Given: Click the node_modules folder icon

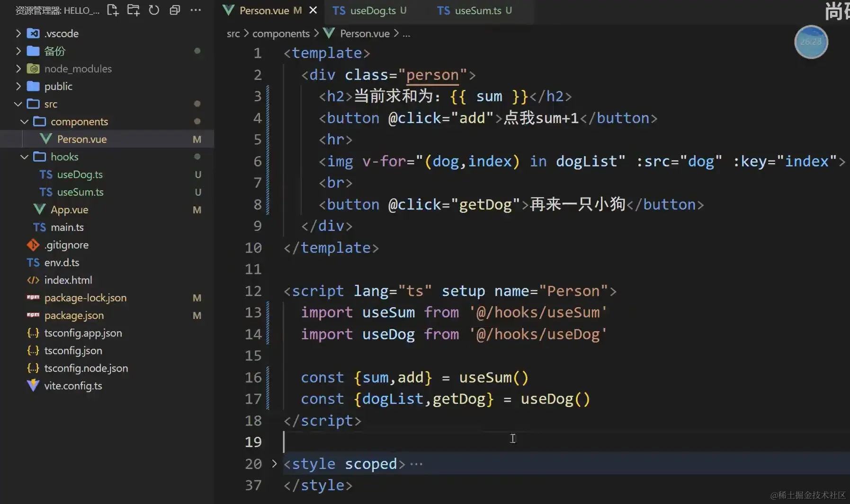Looking at the screenshot, I should tap(33, 69).
